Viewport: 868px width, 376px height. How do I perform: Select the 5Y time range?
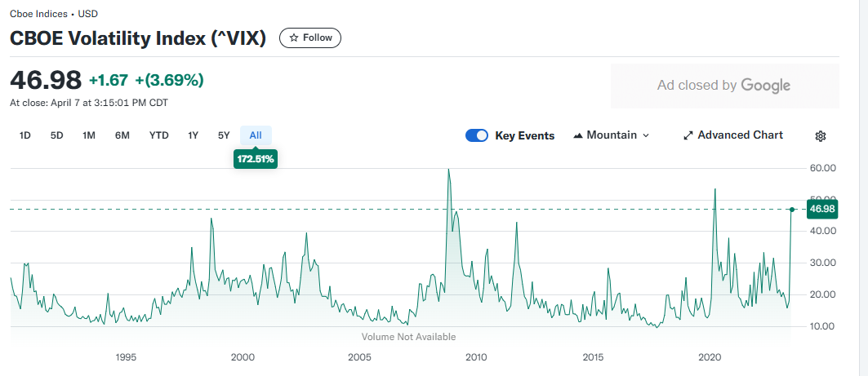pyautogui.click(x=224, y=135)
